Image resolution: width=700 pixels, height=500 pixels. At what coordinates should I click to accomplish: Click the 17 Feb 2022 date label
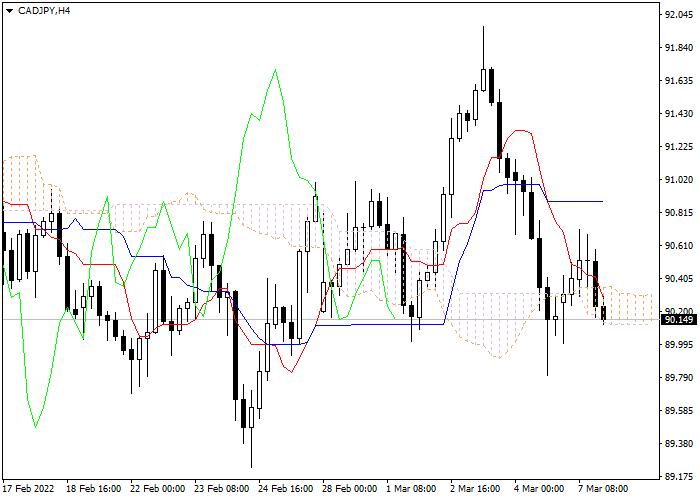28,488
